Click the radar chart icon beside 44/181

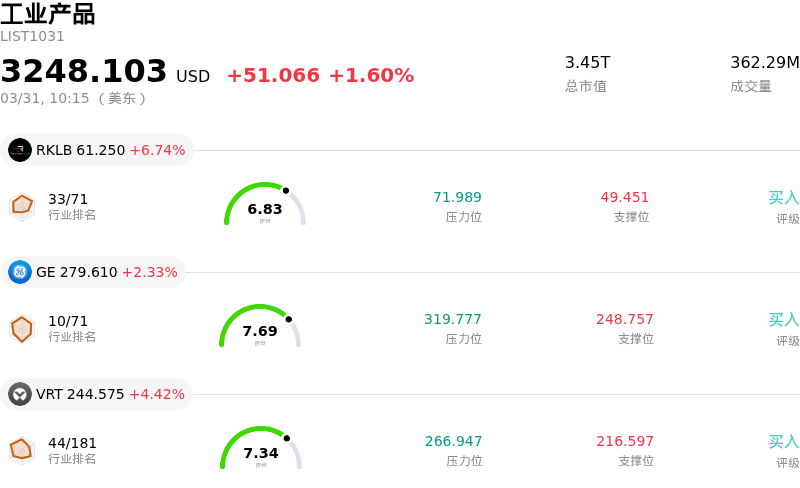click(x=22, y=450)
